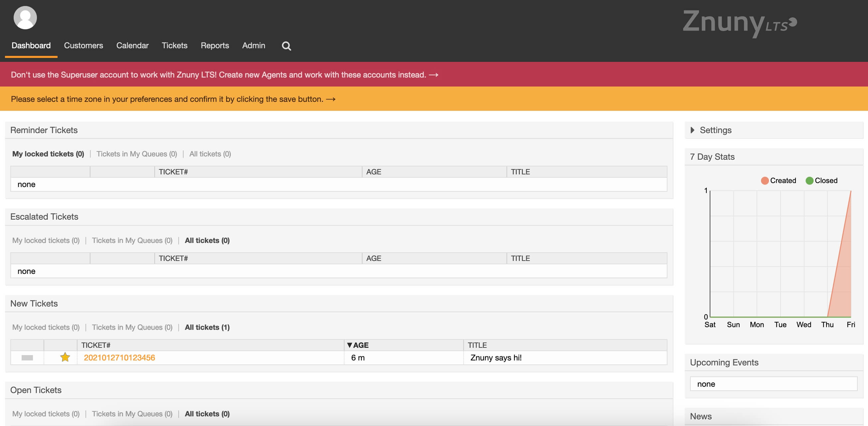This screenshot has height=426, width=868.
Task: Select Tickets in My Queues in Escalated Tickets
Action: 132,240
